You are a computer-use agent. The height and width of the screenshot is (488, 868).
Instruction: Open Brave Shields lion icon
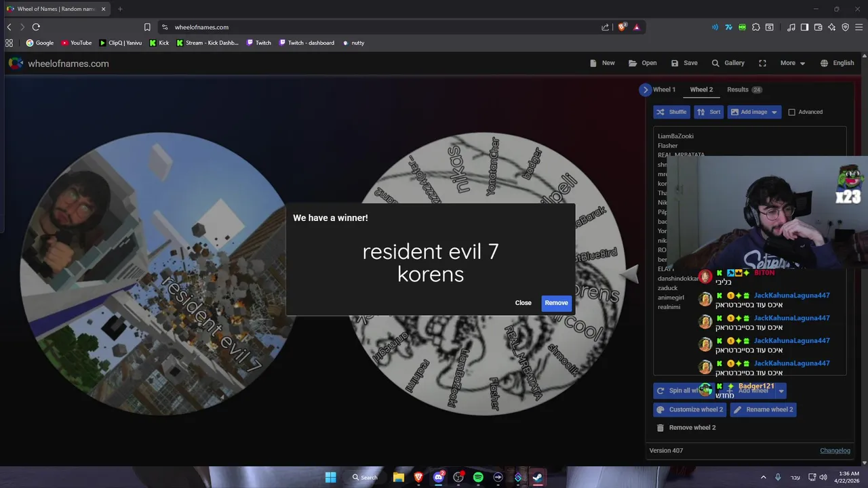point(622,27)
